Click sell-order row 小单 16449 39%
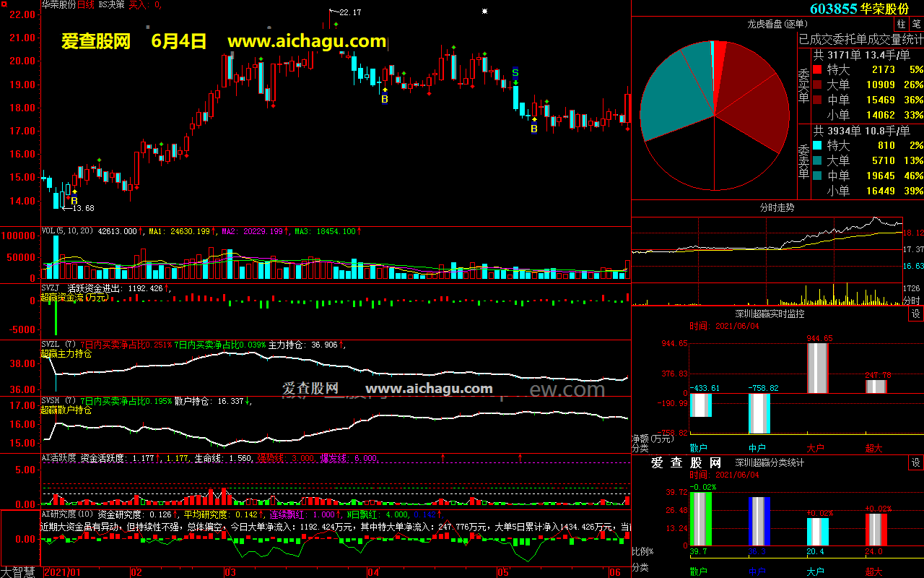The width and height of the screenshot is (924, 578). [868, 191]
